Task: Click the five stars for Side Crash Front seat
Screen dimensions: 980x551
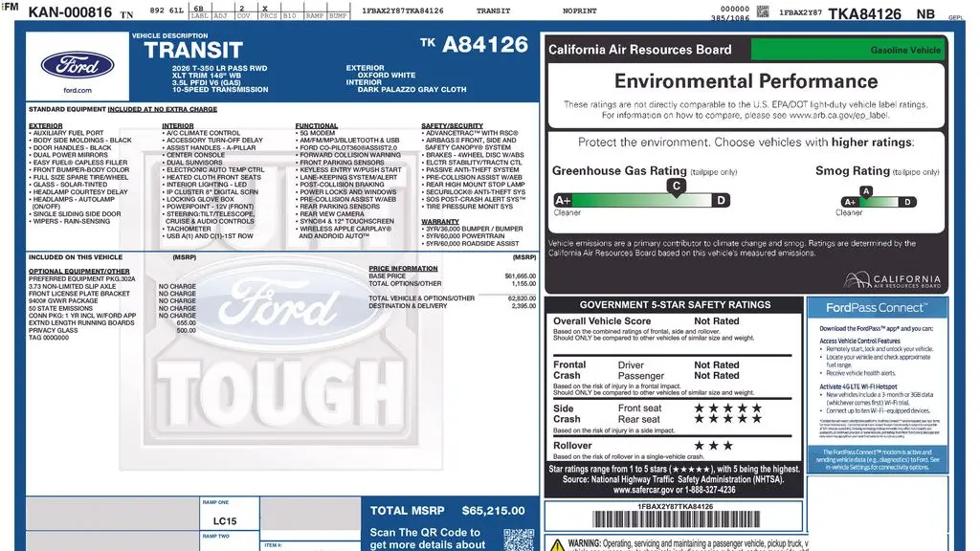Action: tap(727, 408)
